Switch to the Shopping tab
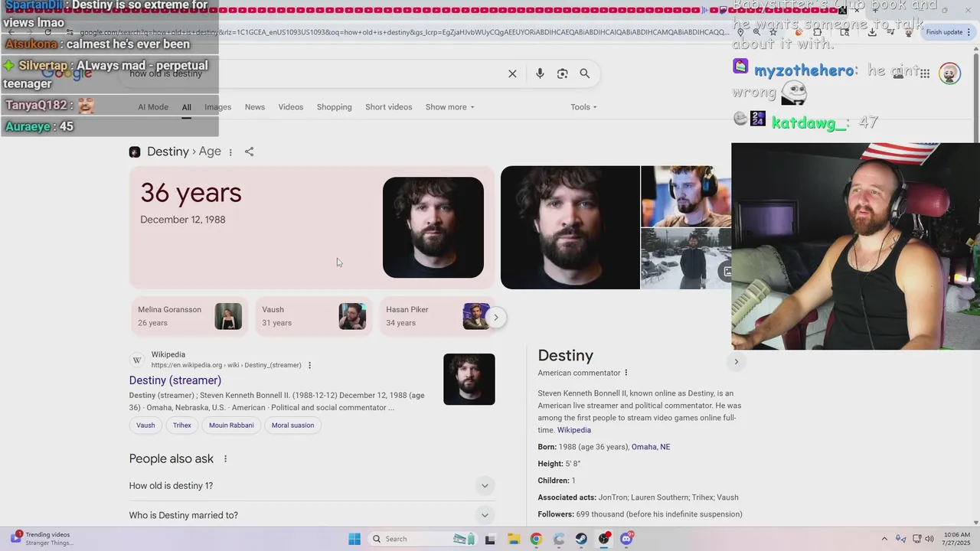 335,107
